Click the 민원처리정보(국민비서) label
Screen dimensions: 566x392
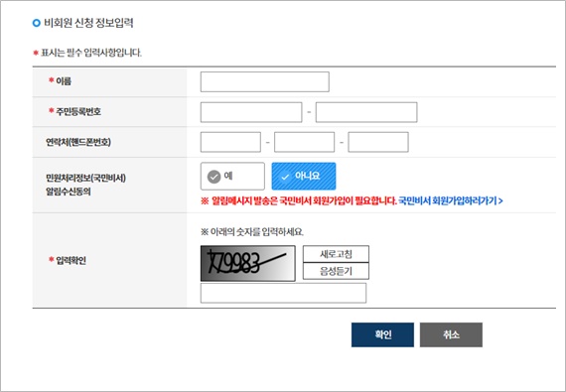(85, 178)
